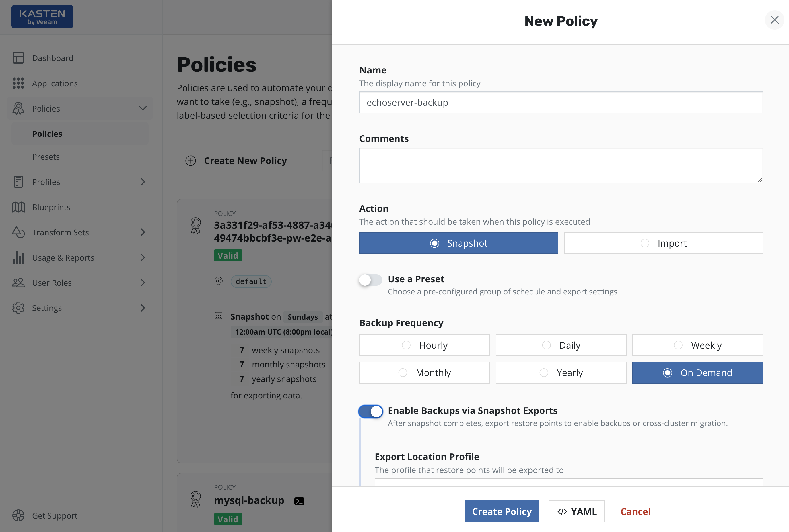Select the Weekly backup frequency option
The height and width of the screenshot is (532, 789).
697,345
